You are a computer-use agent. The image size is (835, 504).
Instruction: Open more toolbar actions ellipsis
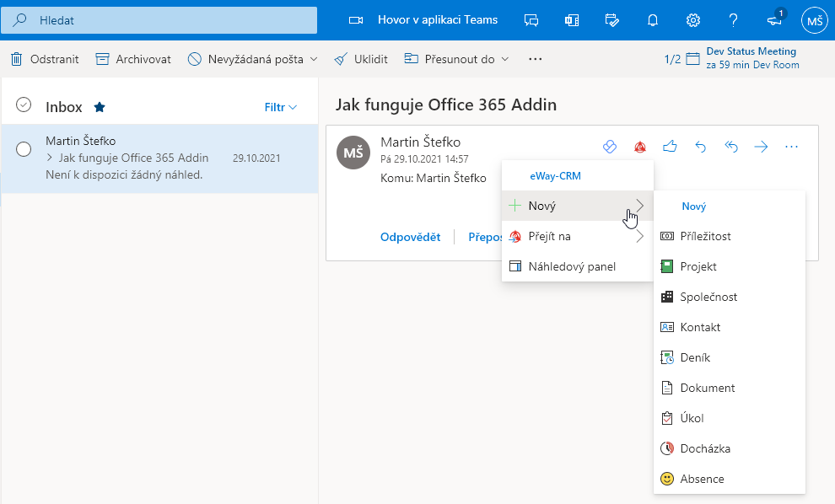[536, 59]
